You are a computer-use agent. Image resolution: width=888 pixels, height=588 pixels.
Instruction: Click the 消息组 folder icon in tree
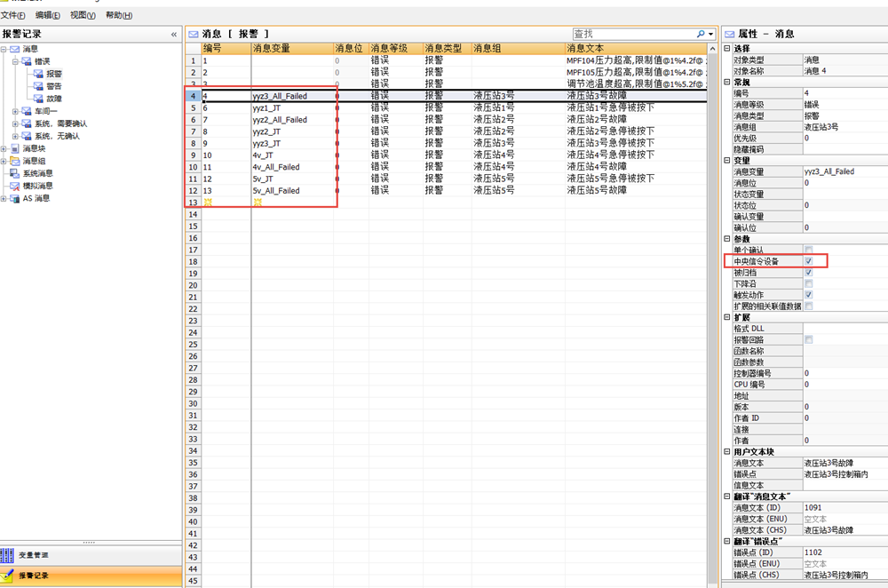click(15, 162)
